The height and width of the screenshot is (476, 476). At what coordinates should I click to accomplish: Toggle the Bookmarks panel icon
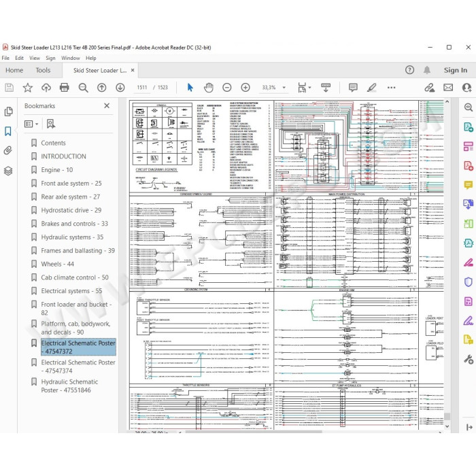(x=8, y=131)
